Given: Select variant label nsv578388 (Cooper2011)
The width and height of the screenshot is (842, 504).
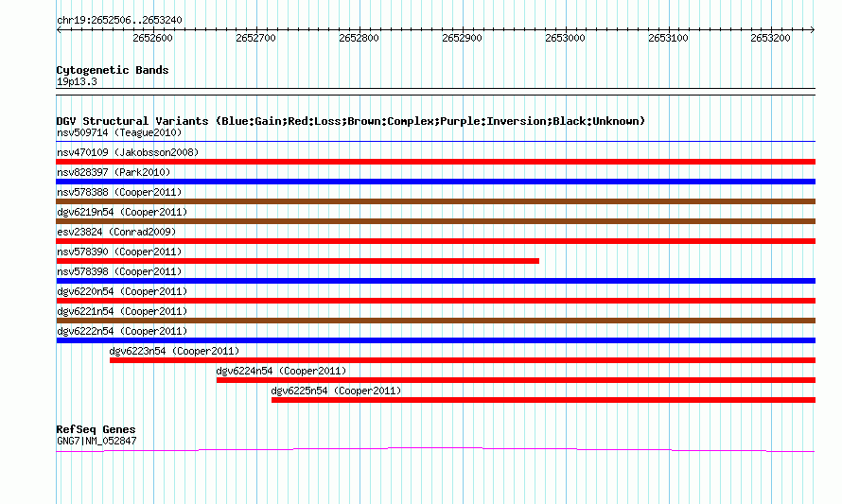Looking at the screenshot, I should pos(119,192).
